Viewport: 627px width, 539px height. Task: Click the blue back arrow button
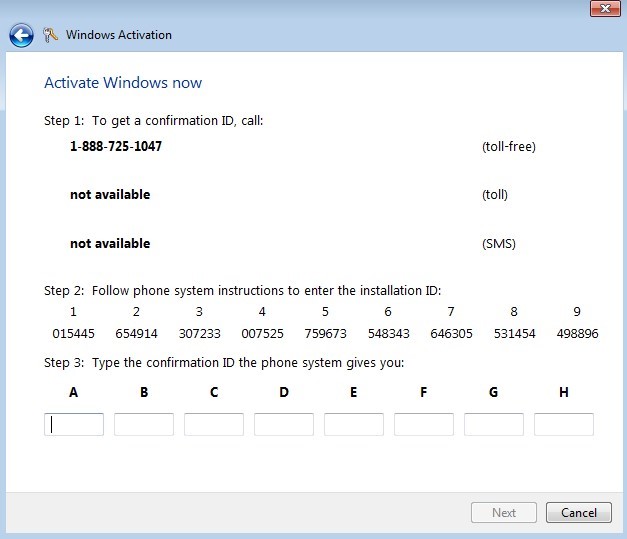21,35
